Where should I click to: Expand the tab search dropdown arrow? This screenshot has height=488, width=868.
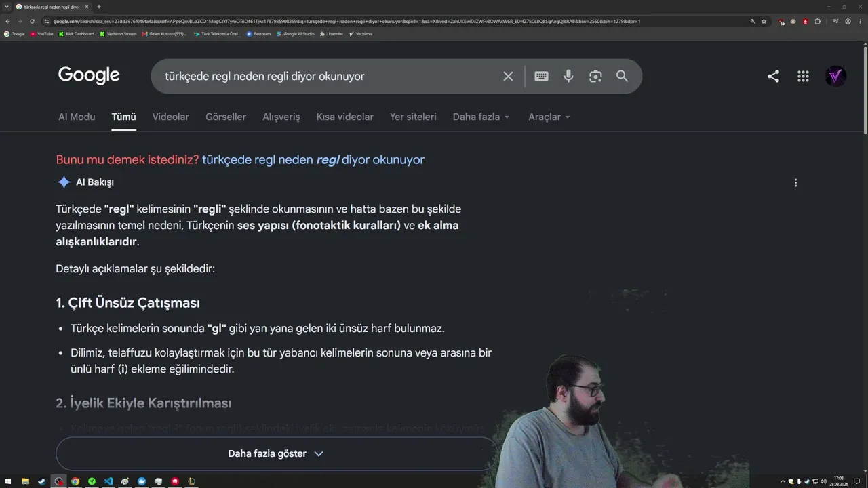click(x=6, y=7)
